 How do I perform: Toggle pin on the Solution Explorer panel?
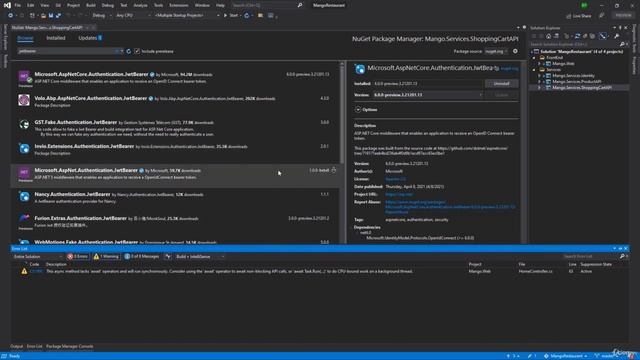620,28
